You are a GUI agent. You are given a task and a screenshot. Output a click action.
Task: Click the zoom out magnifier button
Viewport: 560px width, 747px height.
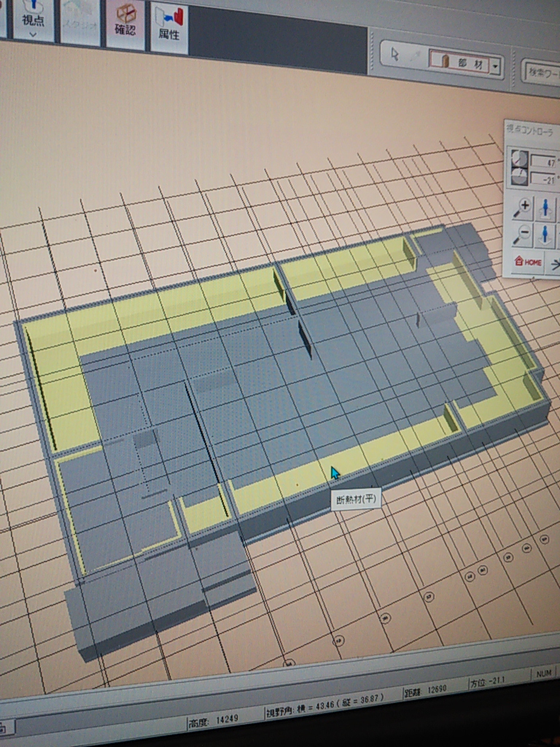pyautogui.click(x=523, y=235)
